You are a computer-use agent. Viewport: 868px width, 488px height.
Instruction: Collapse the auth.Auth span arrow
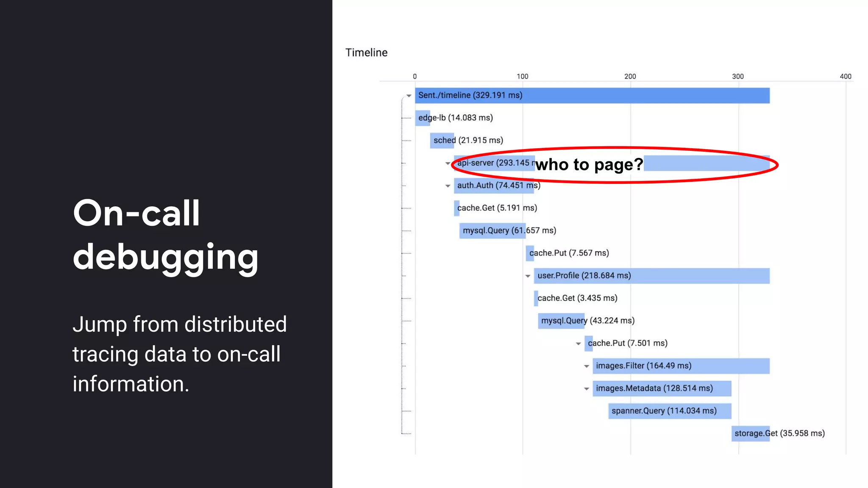click(x=448, y=186)
